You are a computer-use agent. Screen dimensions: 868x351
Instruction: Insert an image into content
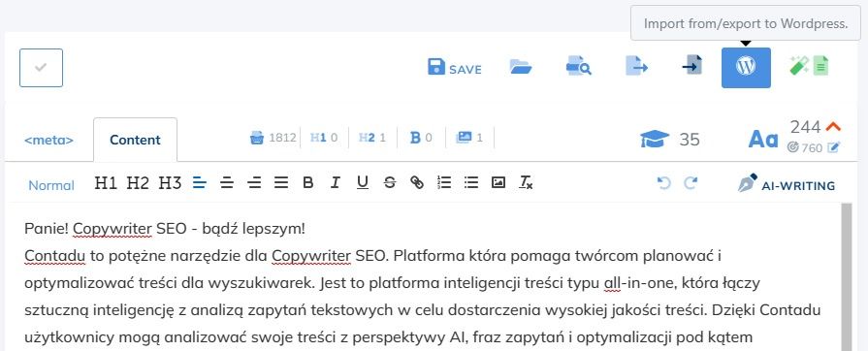coord(498,182)
